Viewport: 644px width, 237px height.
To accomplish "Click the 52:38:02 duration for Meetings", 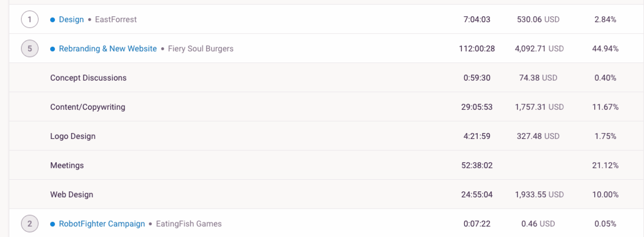I will pos(477,165).
